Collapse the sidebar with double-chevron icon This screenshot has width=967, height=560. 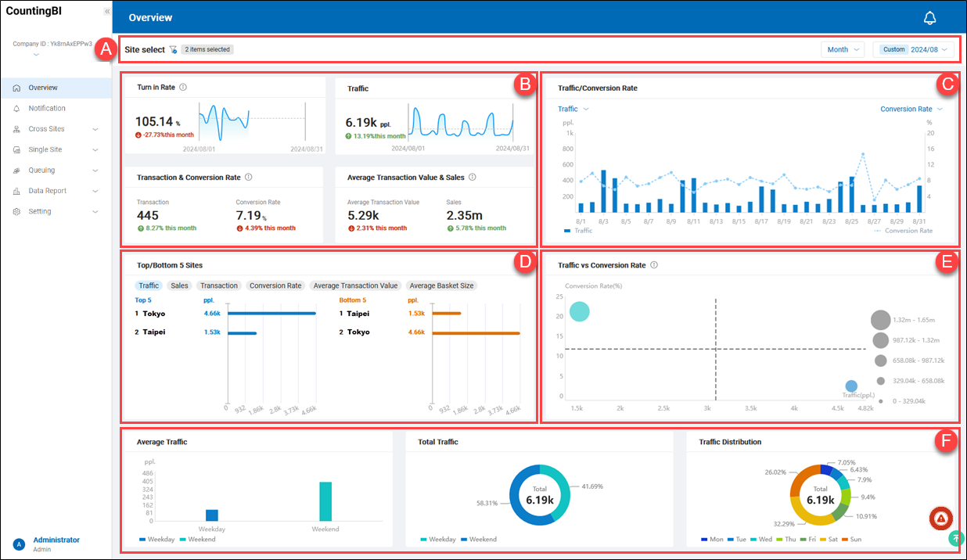pyautogui.click(x=107, y=12)
